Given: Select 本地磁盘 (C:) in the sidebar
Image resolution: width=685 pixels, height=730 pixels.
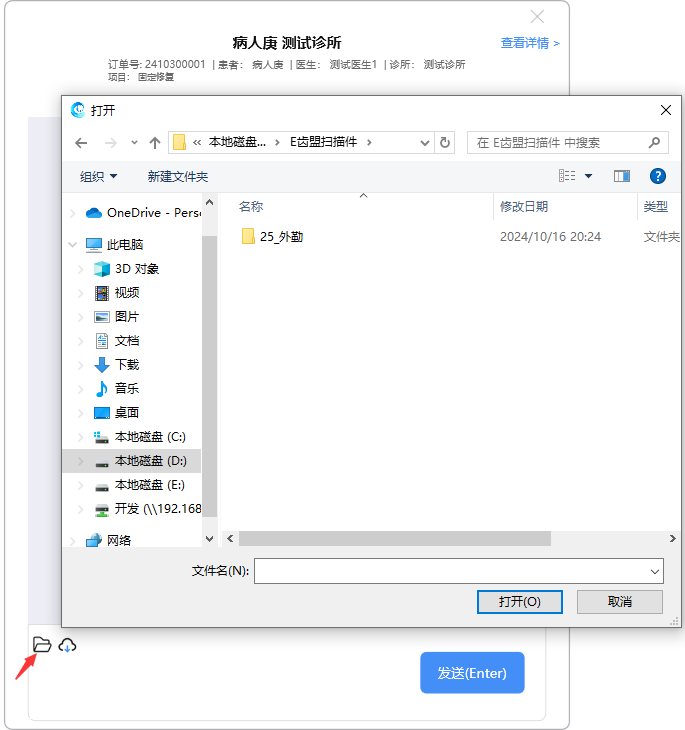Looking at the screenshot, I should 149,437.
